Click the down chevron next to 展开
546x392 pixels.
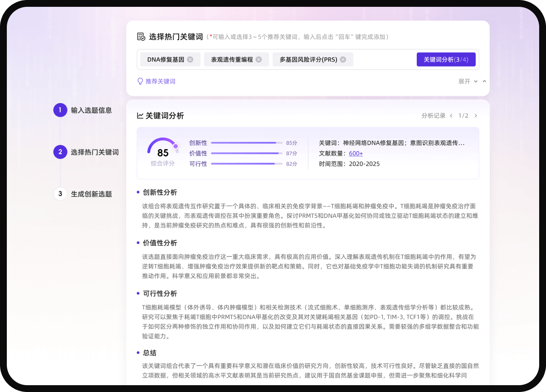(x=476, y=81)
